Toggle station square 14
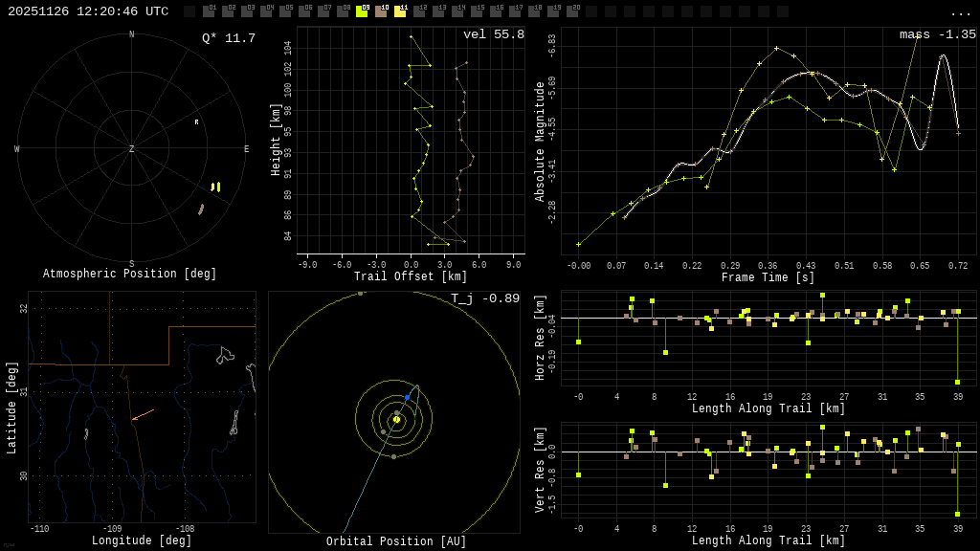 (x=457, y=11)
